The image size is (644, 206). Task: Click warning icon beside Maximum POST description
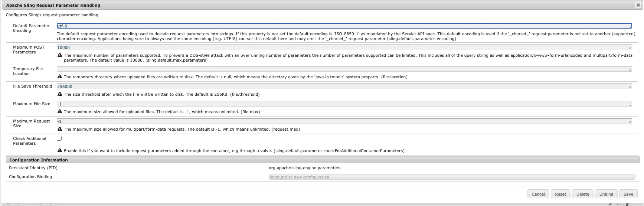60,55
